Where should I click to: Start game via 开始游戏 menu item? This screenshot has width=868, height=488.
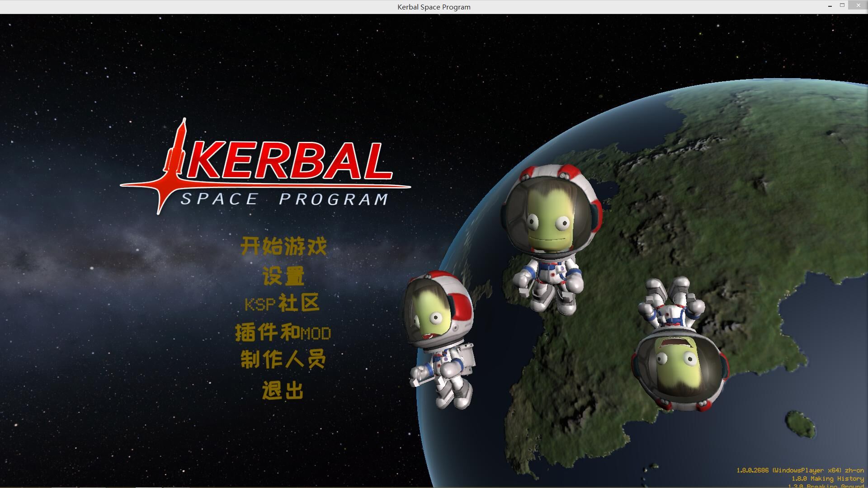283,246
